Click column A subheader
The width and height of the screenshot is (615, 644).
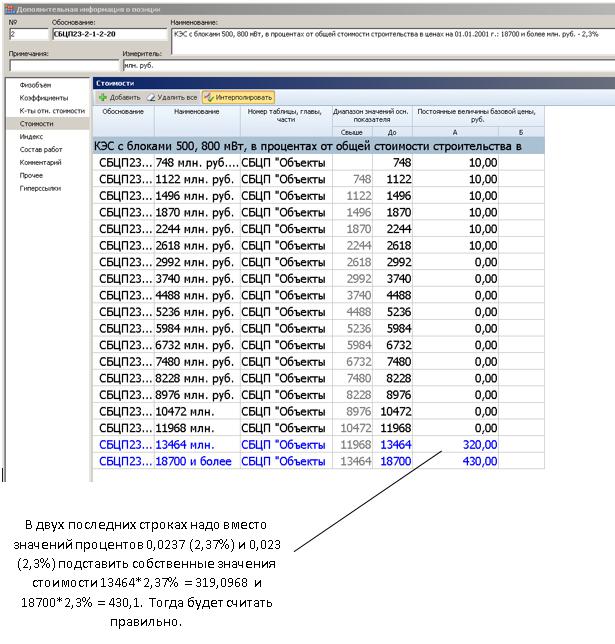point(455,132)
